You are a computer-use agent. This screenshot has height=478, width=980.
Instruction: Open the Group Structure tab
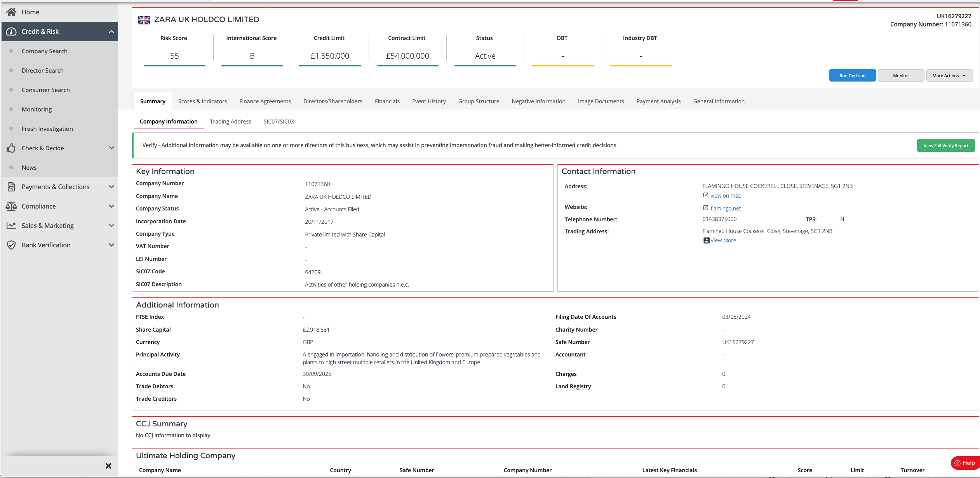click(479, 101)
